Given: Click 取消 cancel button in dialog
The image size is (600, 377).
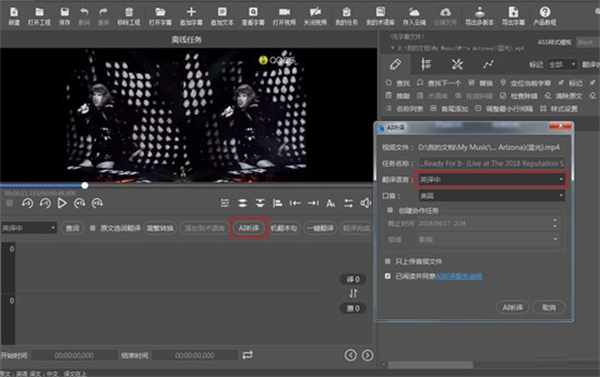Looking at the screenshot, I should 549,307.
